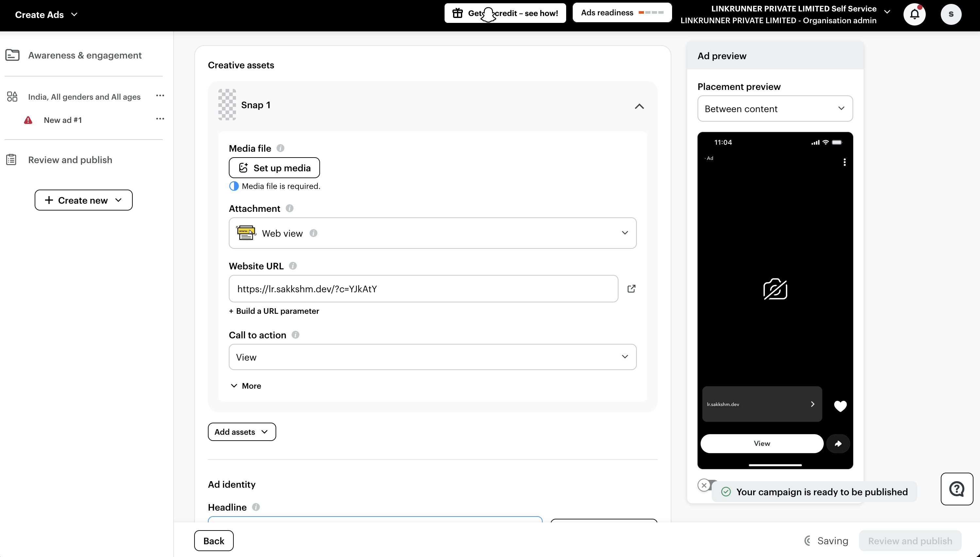Open the help chat icon

point(957,489)
